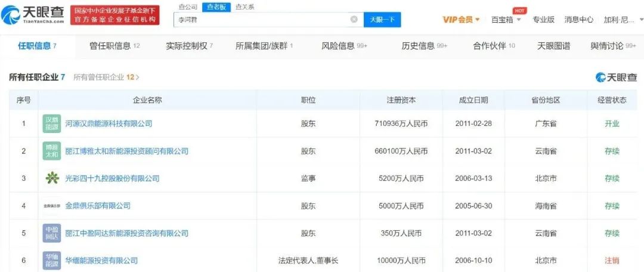Click the 天眼一下 search button
The image size is (644, 272).
(x=382, y=19)
